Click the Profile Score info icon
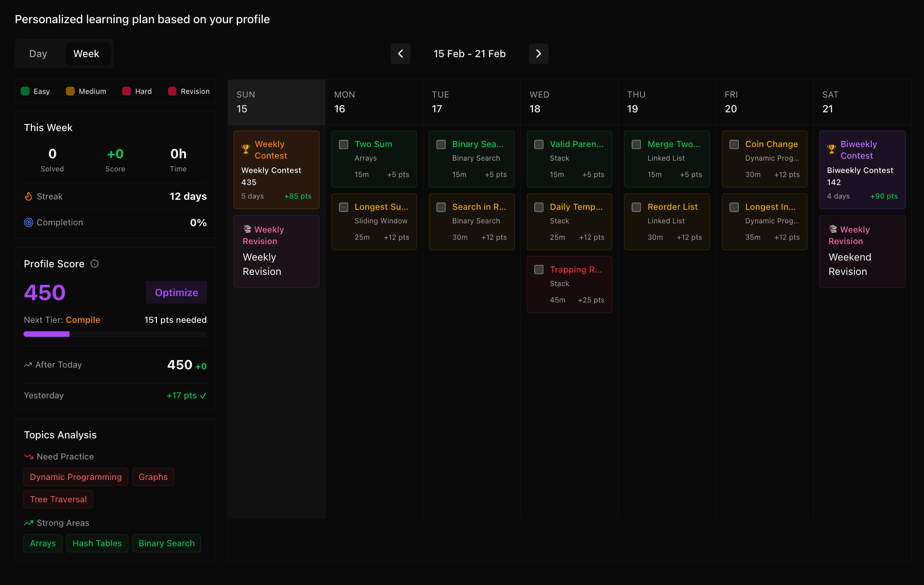The width and height of the screenshot is (924, 585). point(95,264)
